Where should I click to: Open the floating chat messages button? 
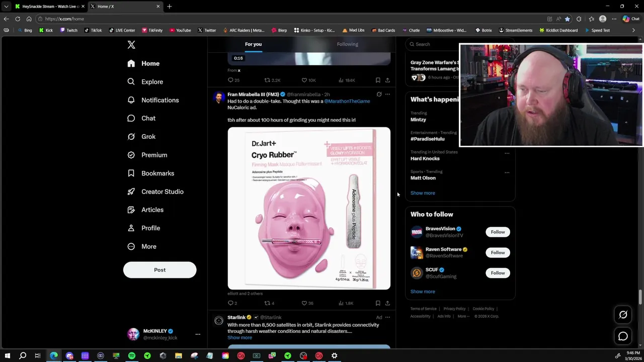pos(623,336)
